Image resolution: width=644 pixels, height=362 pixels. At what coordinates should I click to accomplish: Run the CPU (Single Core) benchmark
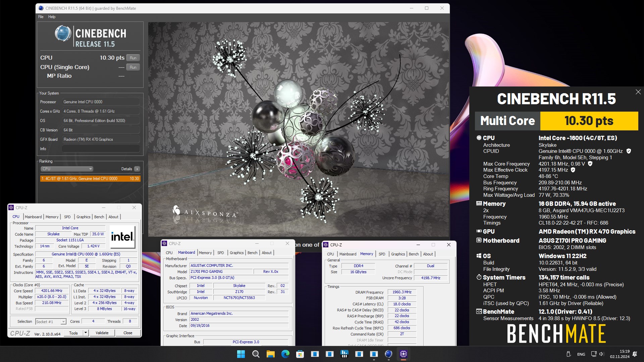[x=133, y=67]
